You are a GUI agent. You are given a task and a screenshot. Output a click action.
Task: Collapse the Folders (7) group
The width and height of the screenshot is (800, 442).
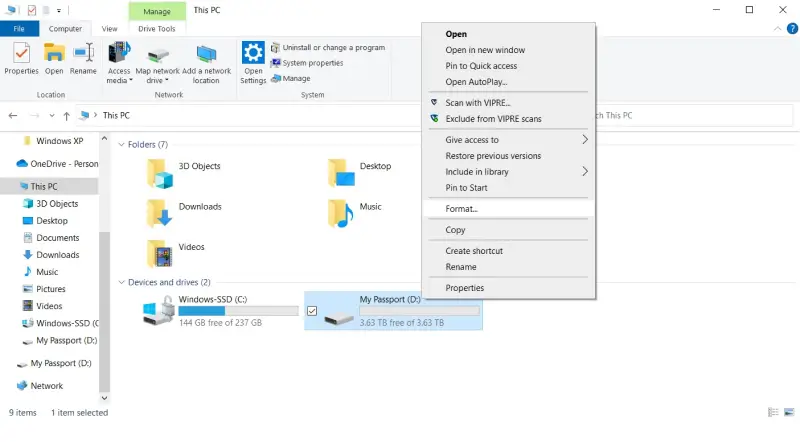(x=122, y=145)
